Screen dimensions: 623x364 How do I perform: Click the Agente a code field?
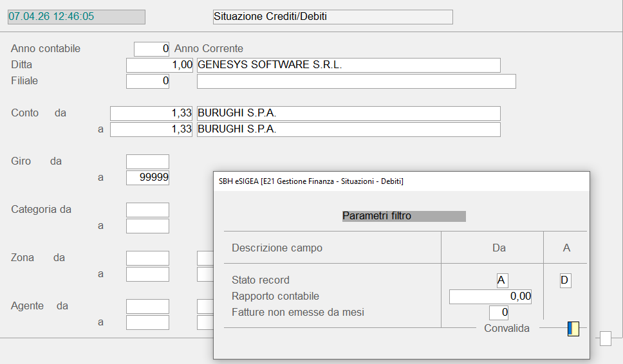147,322
